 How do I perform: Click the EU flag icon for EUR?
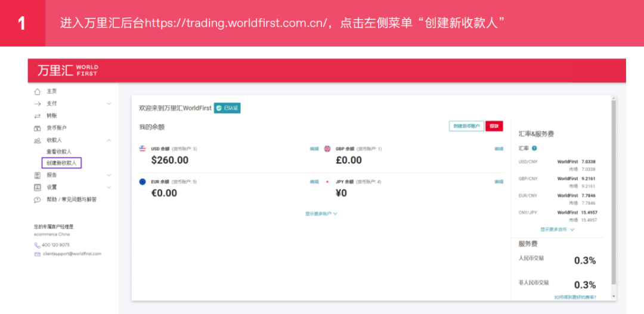click(x=143, y=181)
